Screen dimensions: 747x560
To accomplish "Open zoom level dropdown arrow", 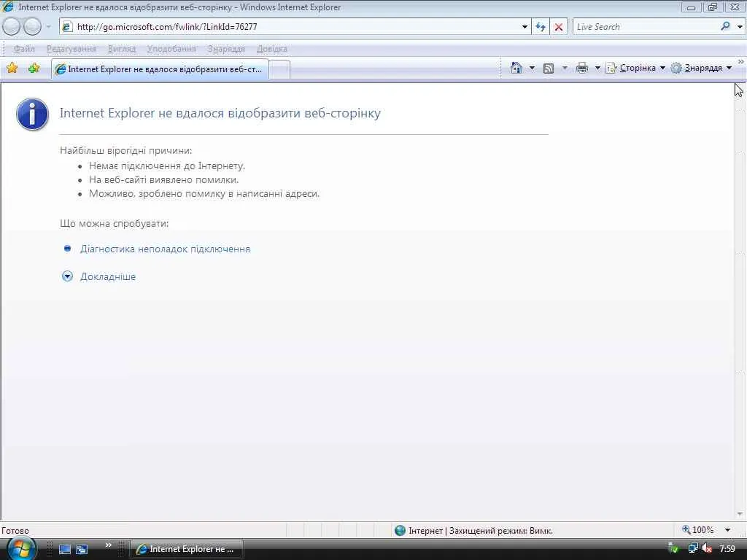I will tap(728, 530).
